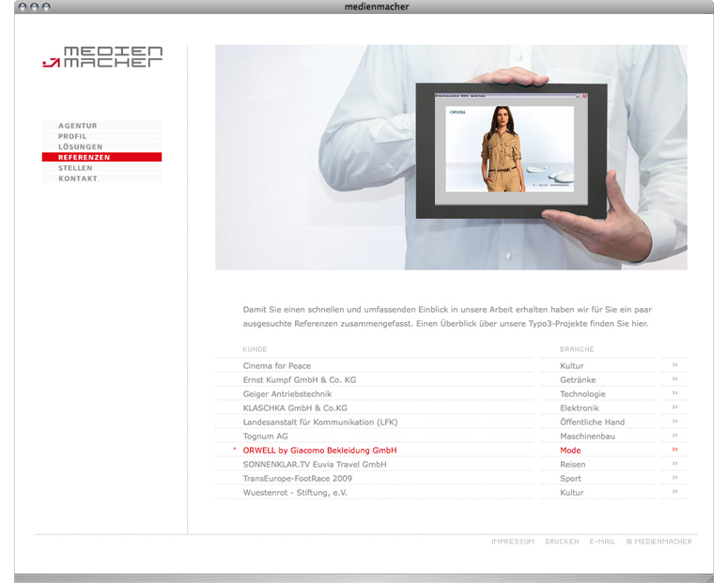Click the double-arrow icon in Ernst Kumpf row
The height and width of the screenshot is (583, 728).
pyautogui.click(x=675, y=378)
